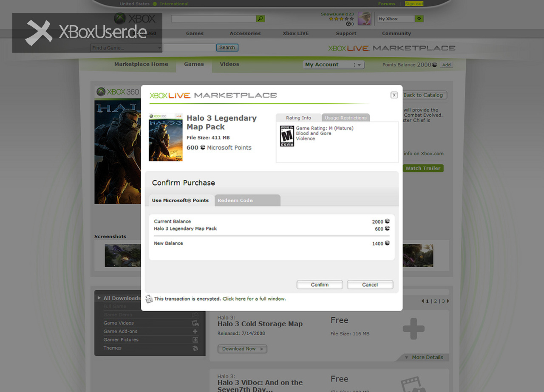544x392 pixels.
Task: Open Halo 3 ViDoc title link
Action: coord(260,386)
